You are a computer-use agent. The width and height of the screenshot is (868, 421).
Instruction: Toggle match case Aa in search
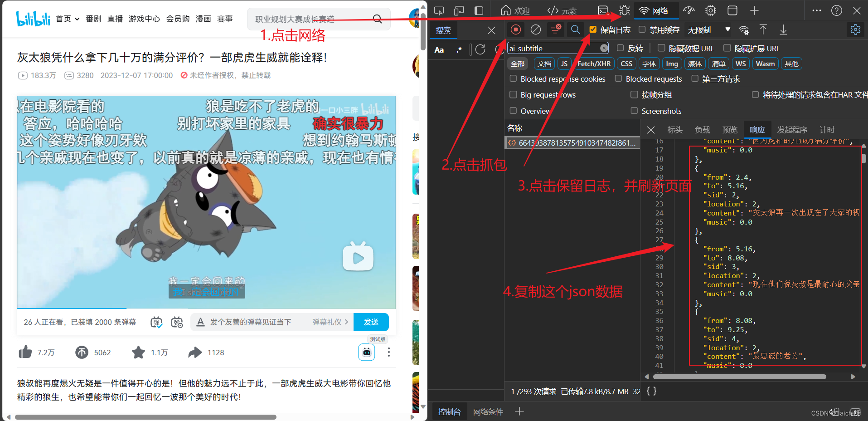439,50
